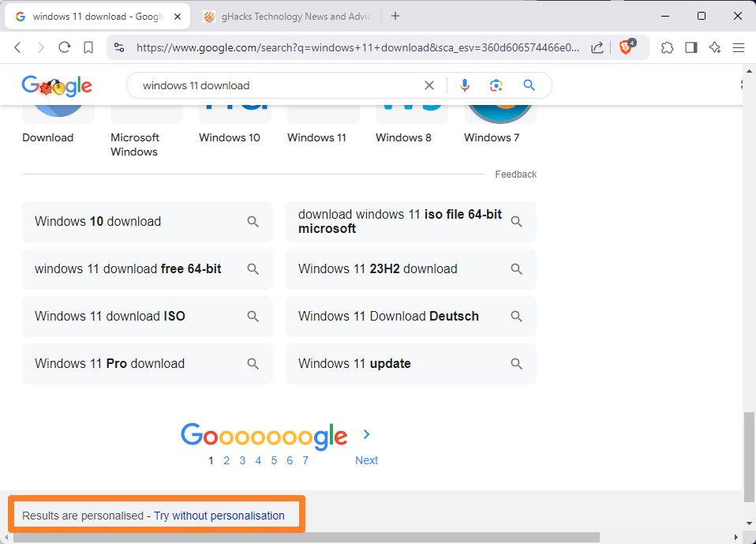
Task: Reload the page with the refresh icon
Action: click(x=65, y=47)
